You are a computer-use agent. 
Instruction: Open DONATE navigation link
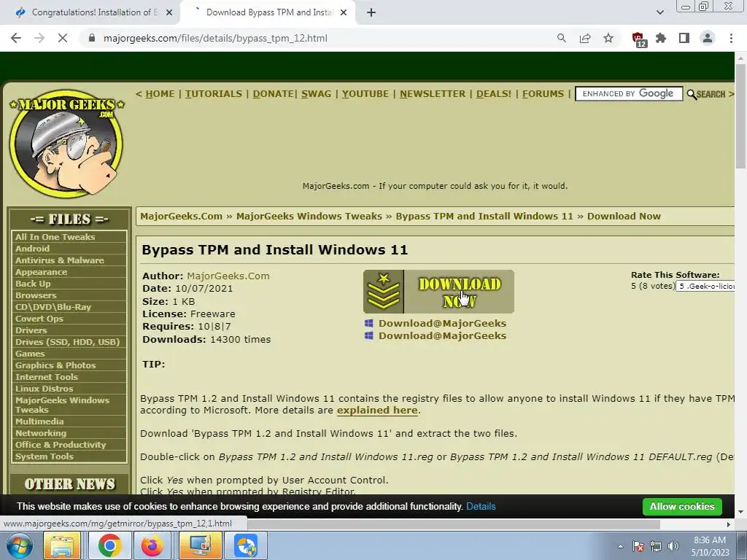click(x=273, y=94)
